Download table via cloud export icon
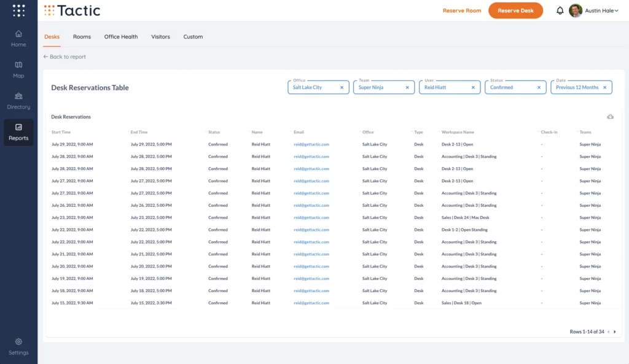 pyautogui.click(x=610, y=117)
